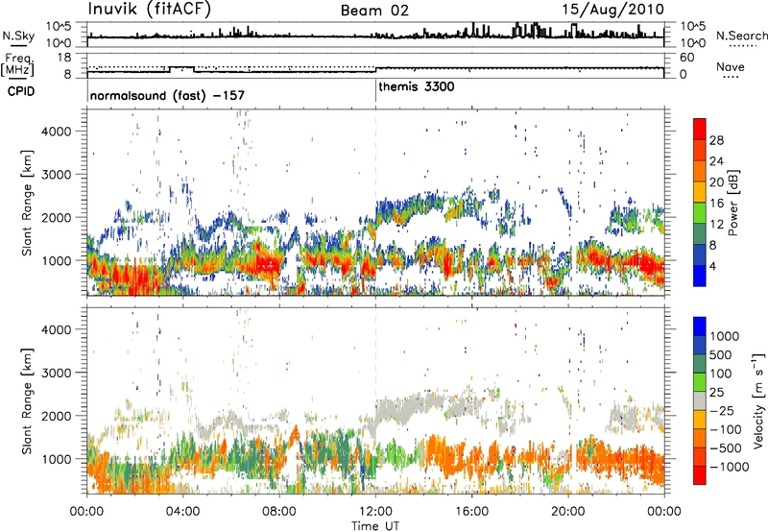The height and width of the screenshot is (532, 768).
Task: Click the "Velocity [m s-1]" colorbar title
Action: [758, 400]
